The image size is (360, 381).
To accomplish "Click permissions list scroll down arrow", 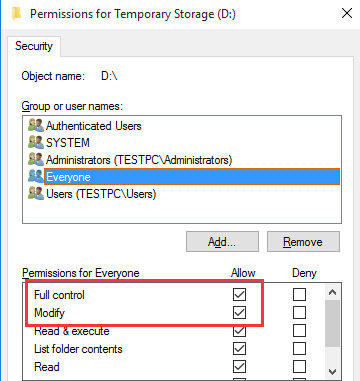I will coord(332,371).
